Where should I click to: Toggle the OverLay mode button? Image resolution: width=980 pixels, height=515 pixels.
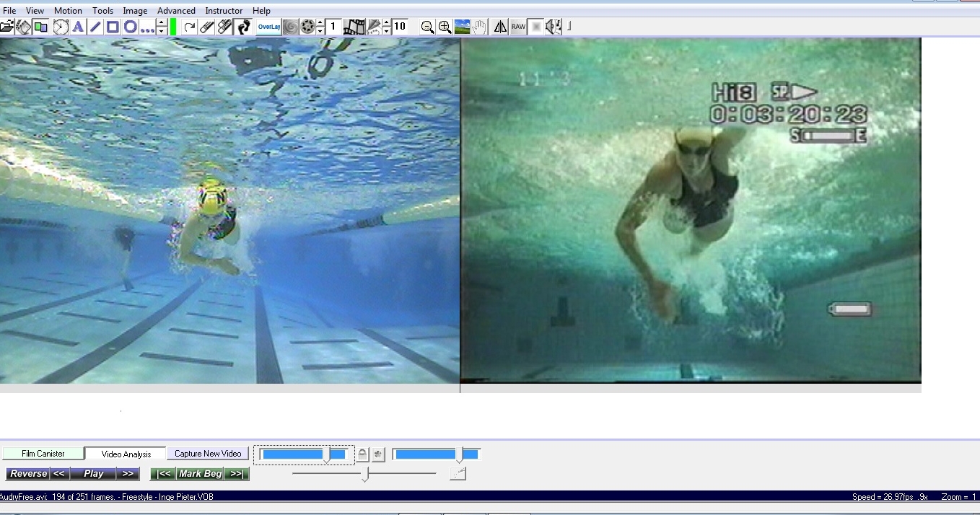coord(268,27)
